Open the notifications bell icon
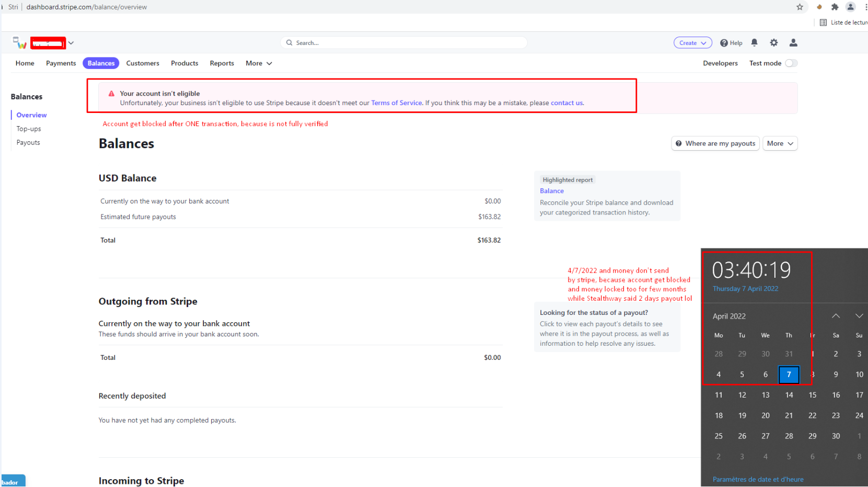868x487 pixels. click(754, 43)
